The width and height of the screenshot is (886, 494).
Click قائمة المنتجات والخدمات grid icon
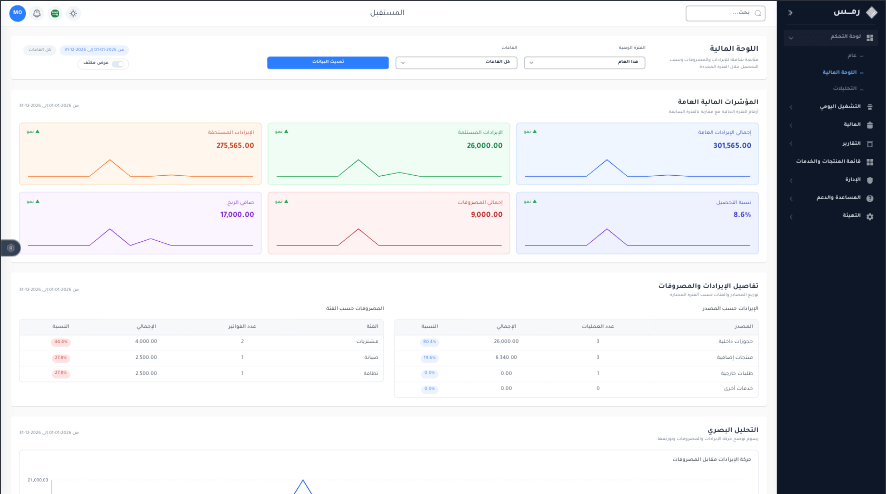[x=870, y=162]
